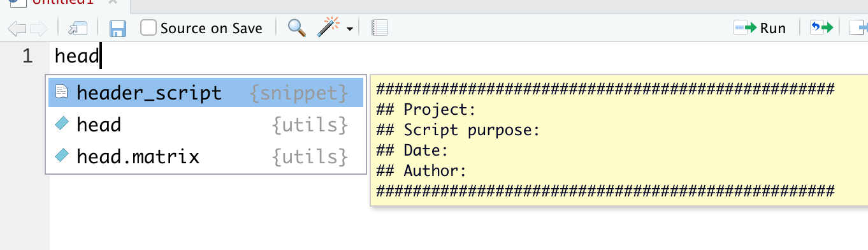Click the source script icon at the right edge of the toolbar
Screen dimensions: 868x250
click(x=859, y=28)
